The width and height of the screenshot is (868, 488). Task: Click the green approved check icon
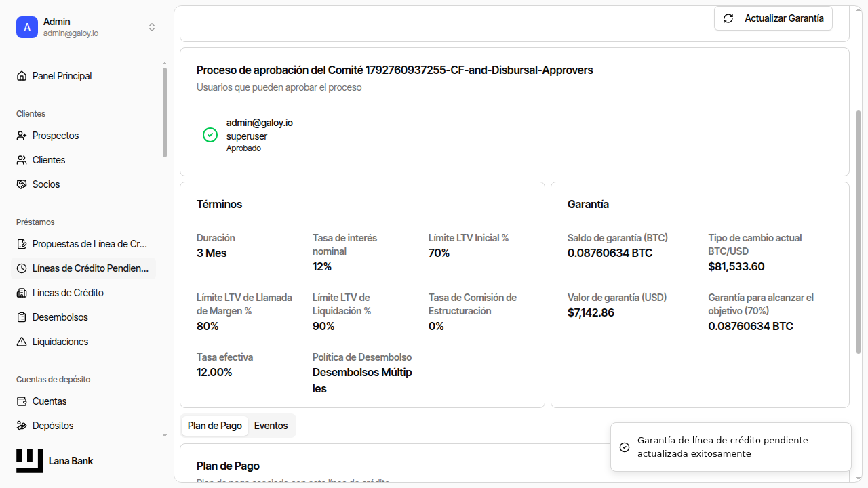coord(210,135)
